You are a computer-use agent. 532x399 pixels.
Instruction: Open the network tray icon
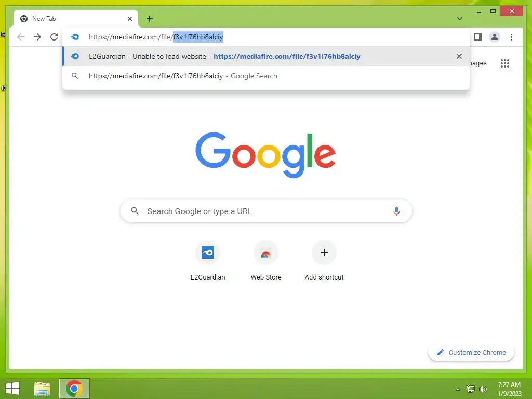click(471, 389)
